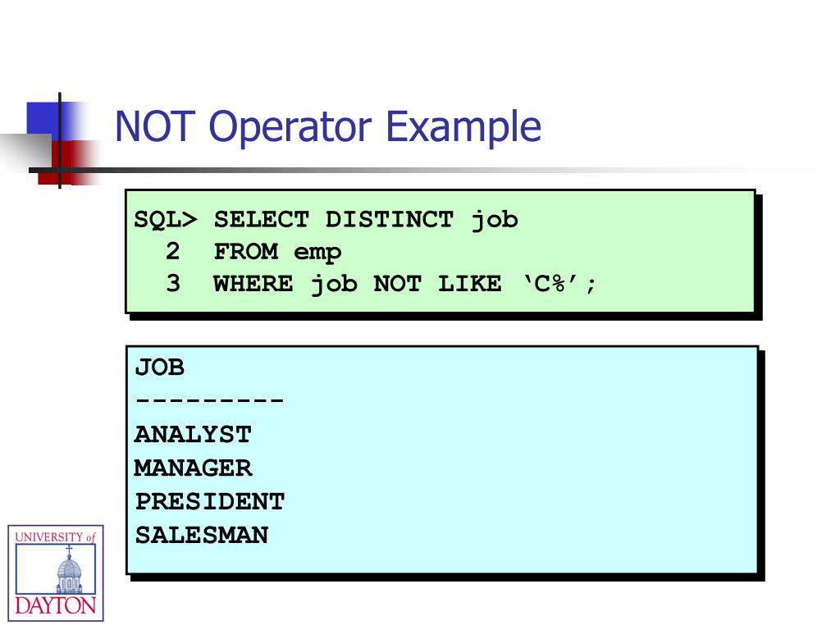Viewport: 840px width, 630px height.
Task: Click the University of Dayton logo
Action: click(x=56, y=573)
